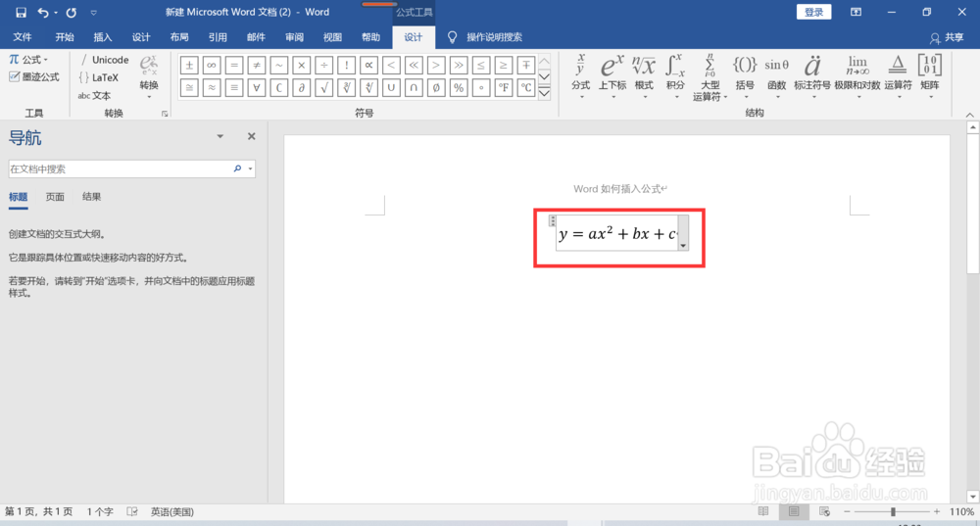Insert the degrees Celsius °C symbol
Viewport: 980px width, 526px height.
tap(526, 87)
